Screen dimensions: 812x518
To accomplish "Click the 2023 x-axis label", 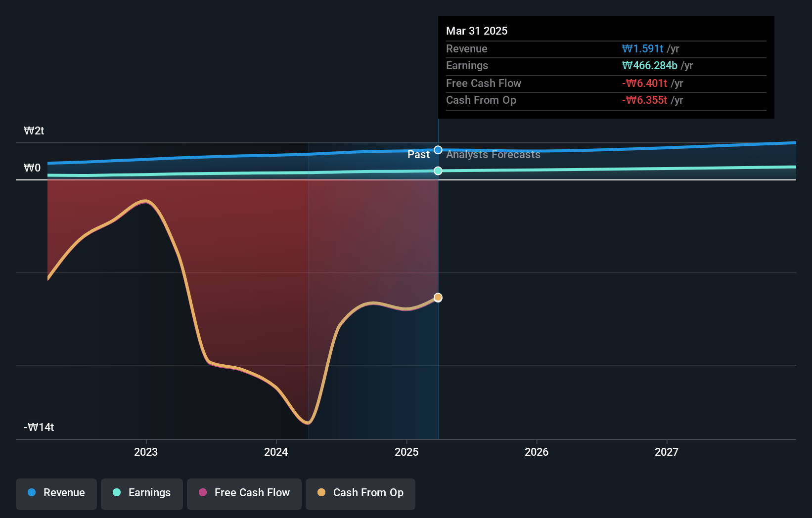I will pyautogui.click(x=146, y=452).
